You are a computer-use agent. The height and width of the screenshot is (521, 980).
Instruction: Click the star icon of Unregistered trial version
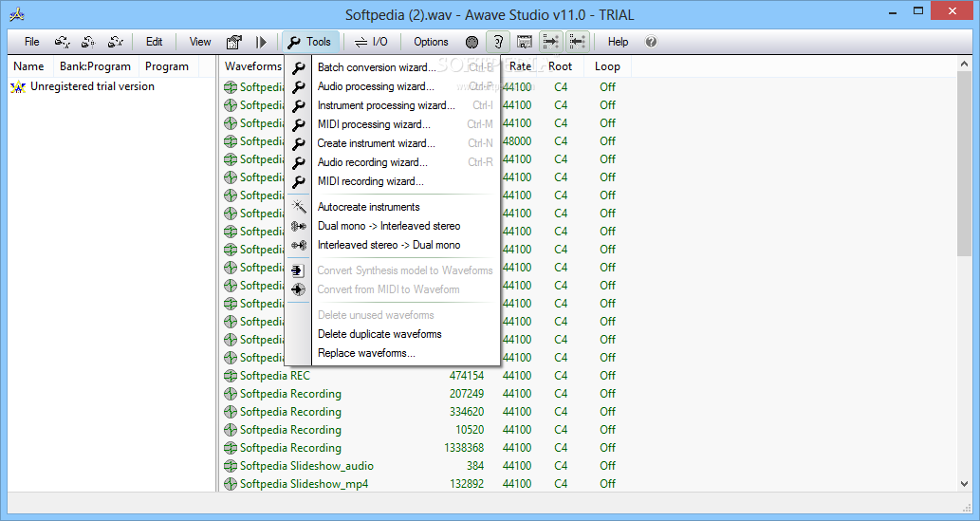[x=18, y=86]
